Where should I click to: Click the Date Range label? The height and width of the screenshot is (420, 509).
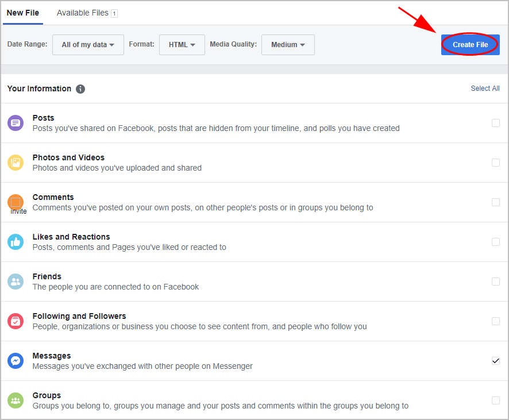click(27, 44)
